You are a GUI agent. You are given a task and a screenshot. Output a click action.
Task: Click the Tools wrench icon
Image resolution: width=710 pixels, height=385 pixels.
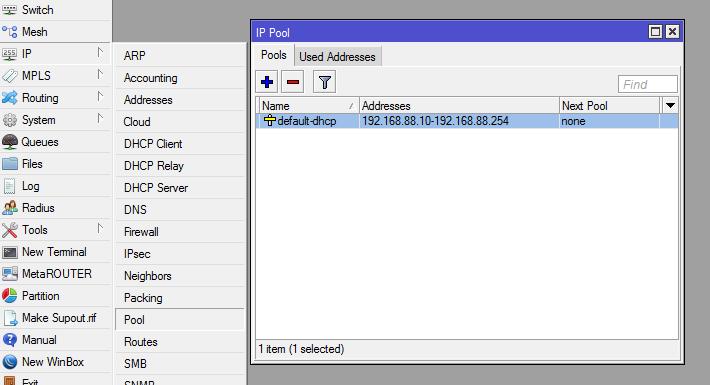click(10, 230)
